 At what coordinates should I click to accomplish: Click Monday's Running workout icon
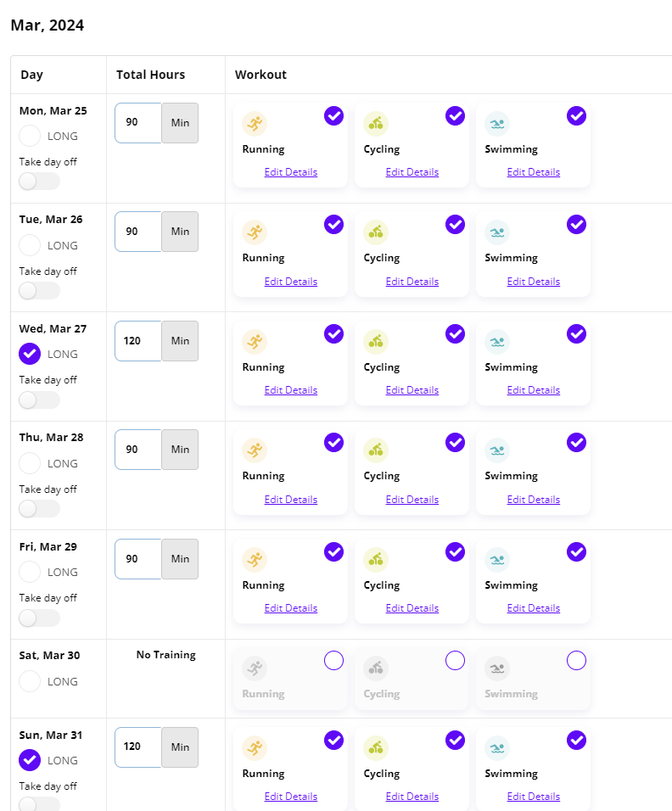(x=255, y=124)
